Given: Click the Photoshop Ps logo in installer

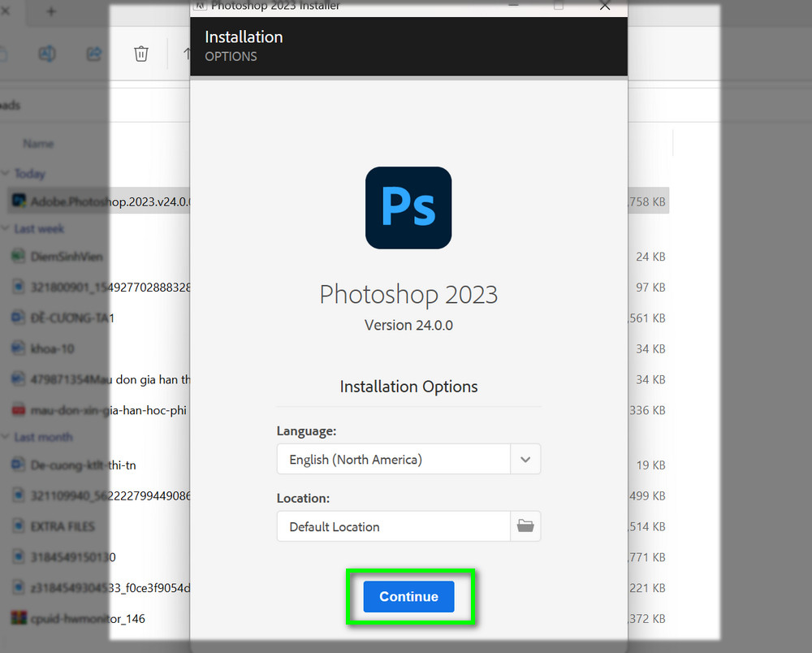Looking at the screenshot, I should 408,208.
